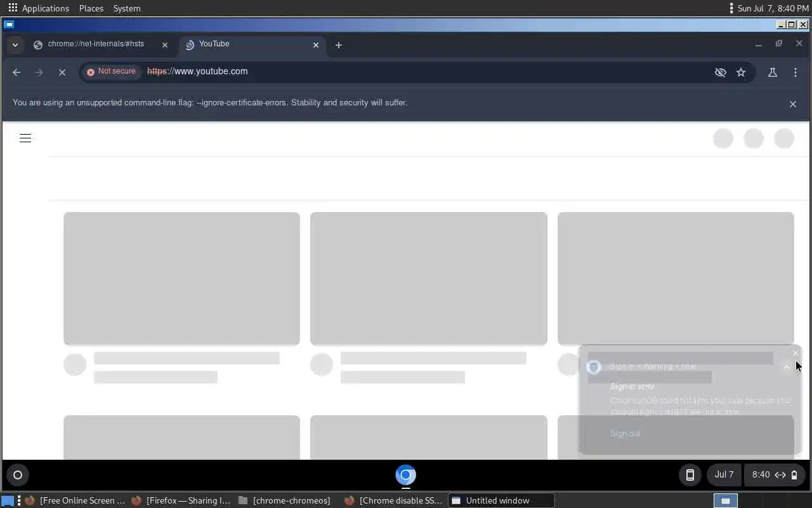Click Sign out in the notification
The width and height of the screenshot is (812, 508).
click(x=625, y=434)
